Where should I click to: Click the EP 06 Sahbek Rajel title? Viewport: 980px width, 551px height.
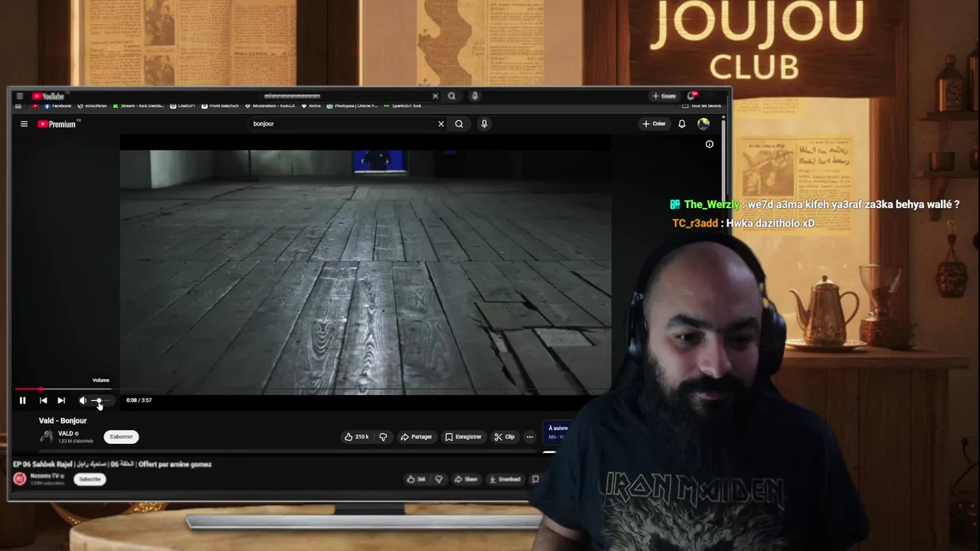pos(113,464)
